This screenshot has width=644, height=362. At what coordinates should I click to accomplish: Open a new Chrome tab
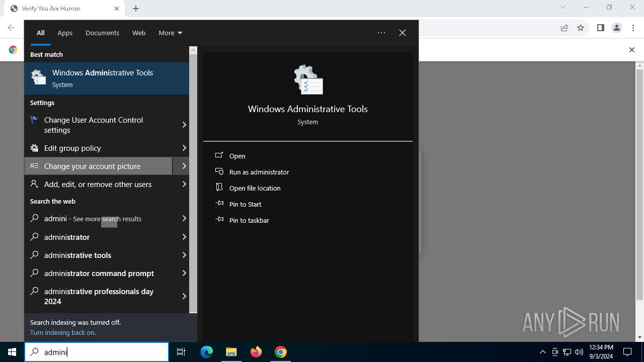(136, 9)
